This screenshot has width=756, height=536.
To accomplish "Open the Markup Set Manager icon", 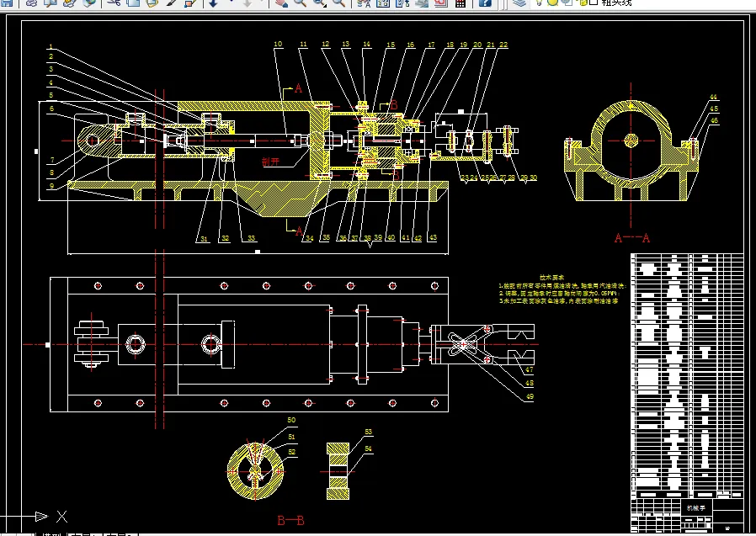I will pyautogui.click(x=441, y=3).
